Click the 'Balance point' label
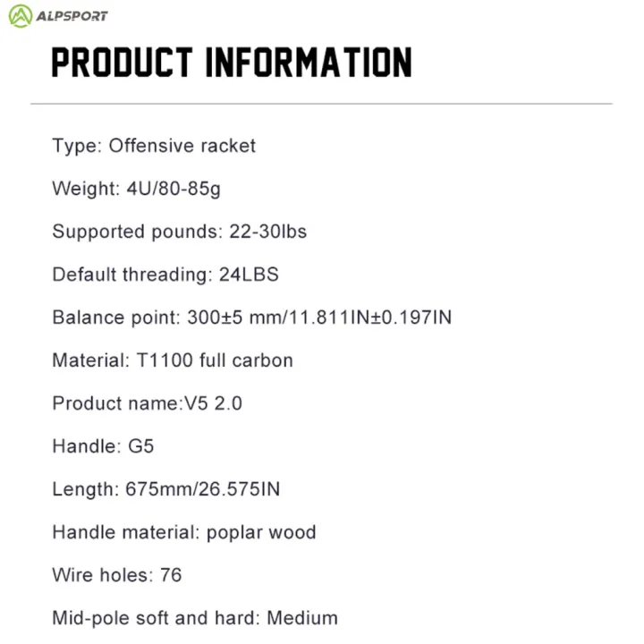 pos(115,318)
